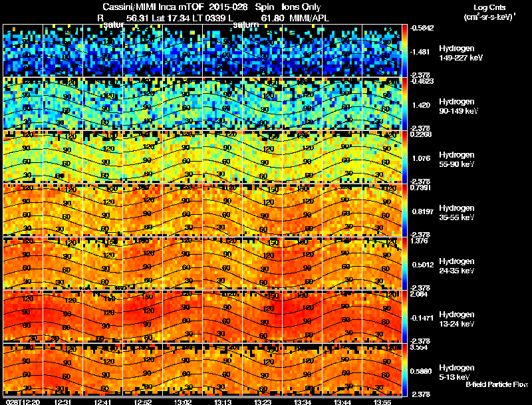The height and width of the screenshot is (405, 532).
Task: Select the 13:13 time tick label
Action: click(223, 402)
